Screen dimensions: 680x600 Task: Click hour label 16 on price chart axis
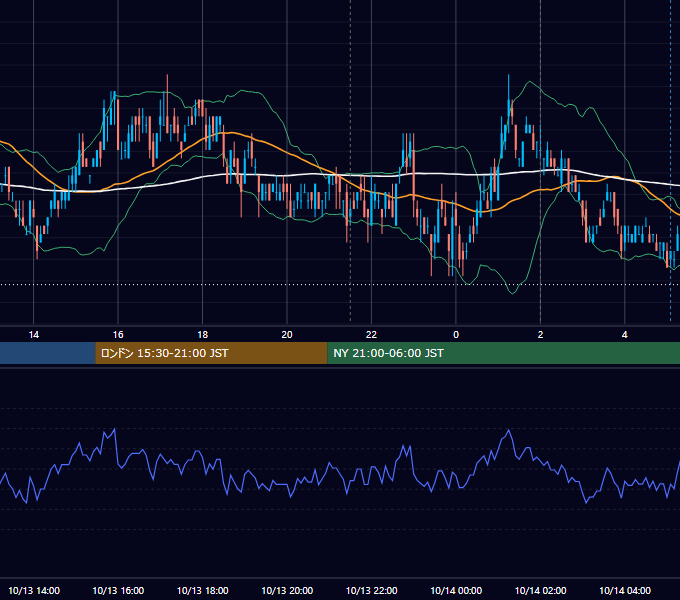tap(118, 335)
